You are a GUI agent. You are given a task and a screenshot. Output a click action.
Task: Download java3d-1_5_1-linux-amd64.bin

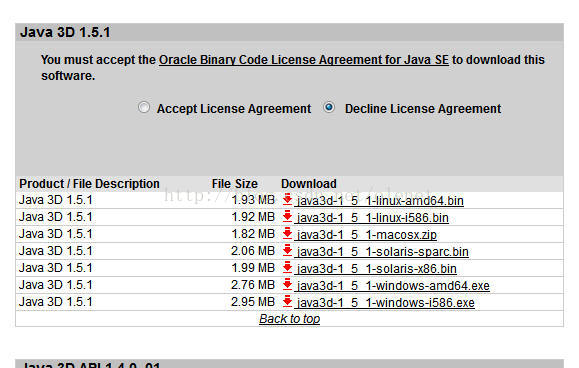pos(380,201)
